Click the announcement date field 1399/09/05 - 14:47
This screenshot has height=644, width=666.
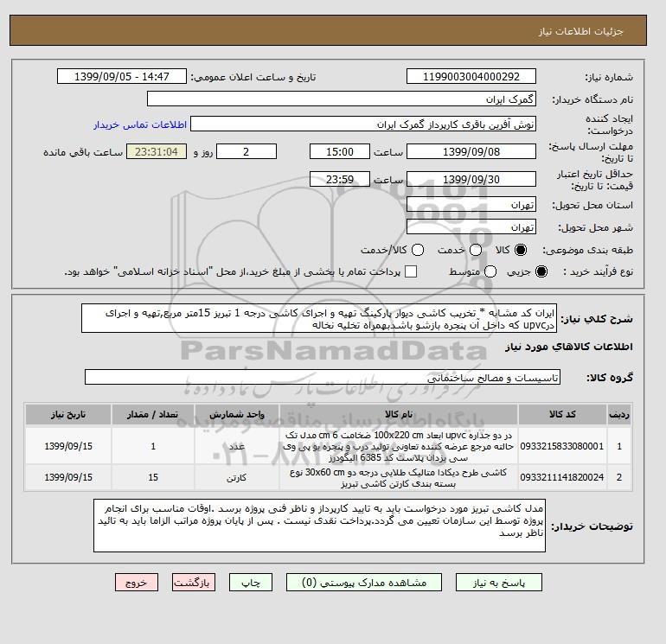point(122,76)
